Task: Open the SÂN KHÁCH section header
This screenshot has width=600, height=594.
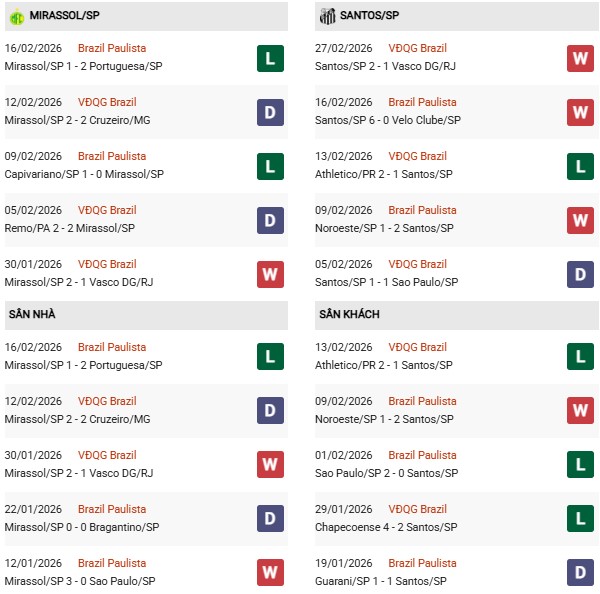Action: tap(349, 315)
